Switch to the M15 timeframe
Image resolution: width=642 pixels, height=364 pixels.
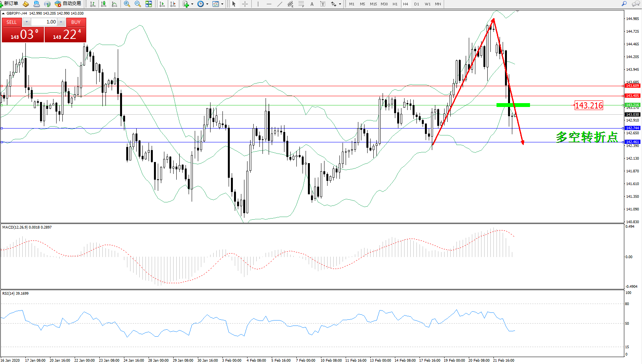tap(373, 4)
